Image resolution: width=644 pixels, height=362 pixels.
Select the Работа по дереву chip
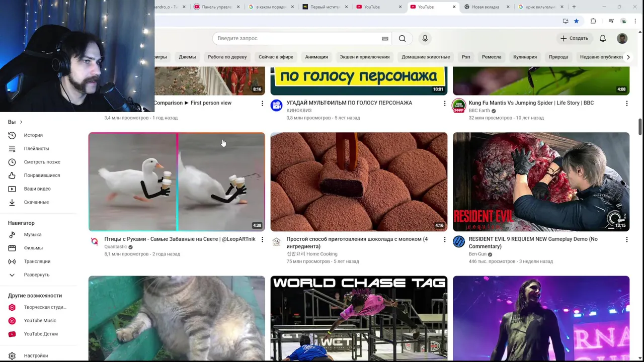click(227, 57)
